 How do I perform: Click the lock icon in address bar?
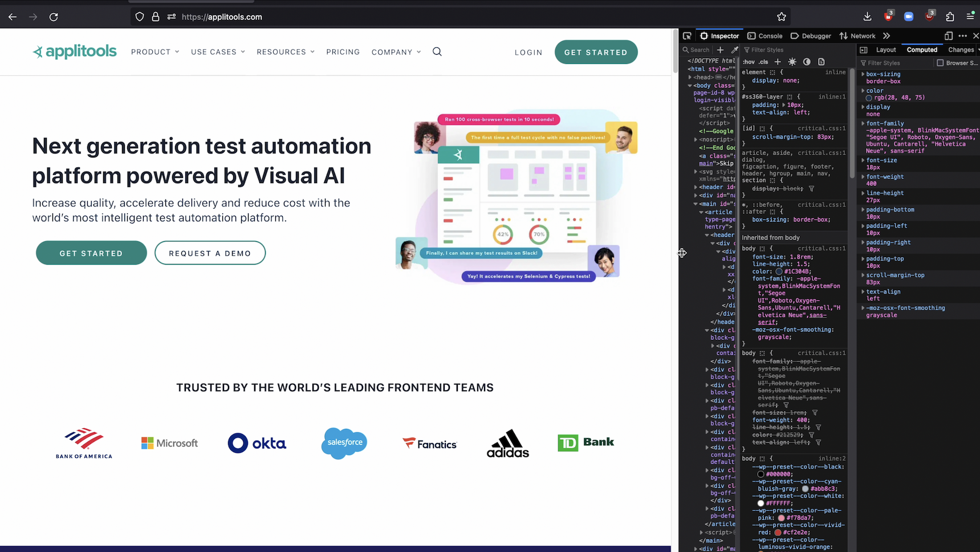pyautogui.click(x=155, y=17)
